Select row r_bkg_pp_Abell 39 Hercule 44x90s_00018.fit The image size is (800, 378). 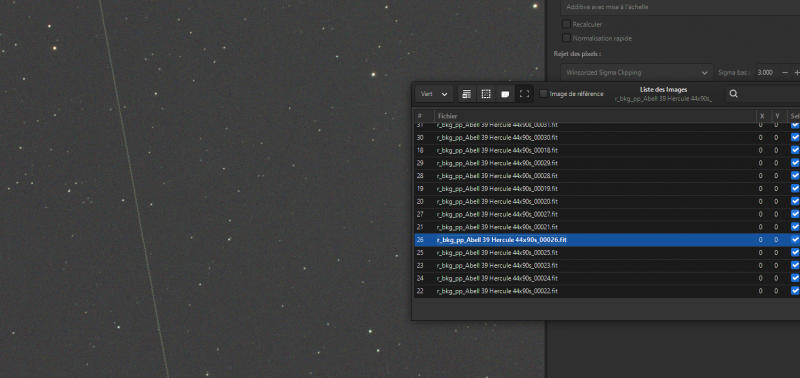pyautogui.click(x=607, y=150)
